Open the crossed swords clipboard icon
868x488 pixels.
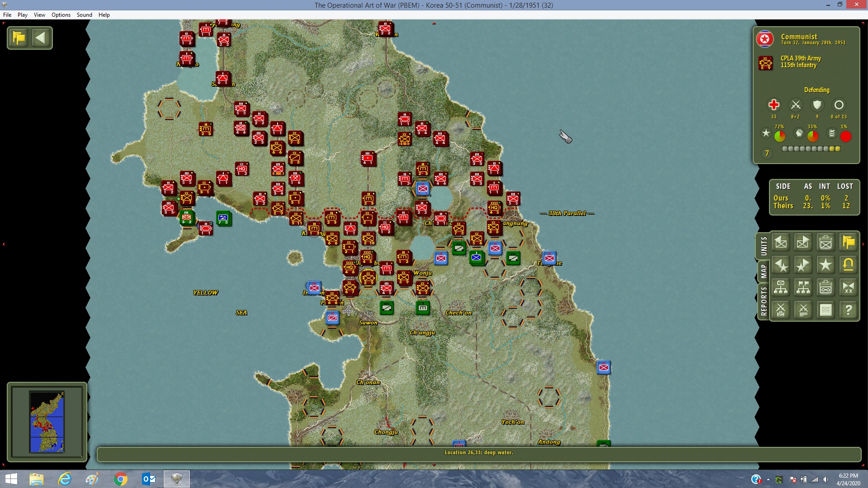pyautogui.click(x=781, y=310)
